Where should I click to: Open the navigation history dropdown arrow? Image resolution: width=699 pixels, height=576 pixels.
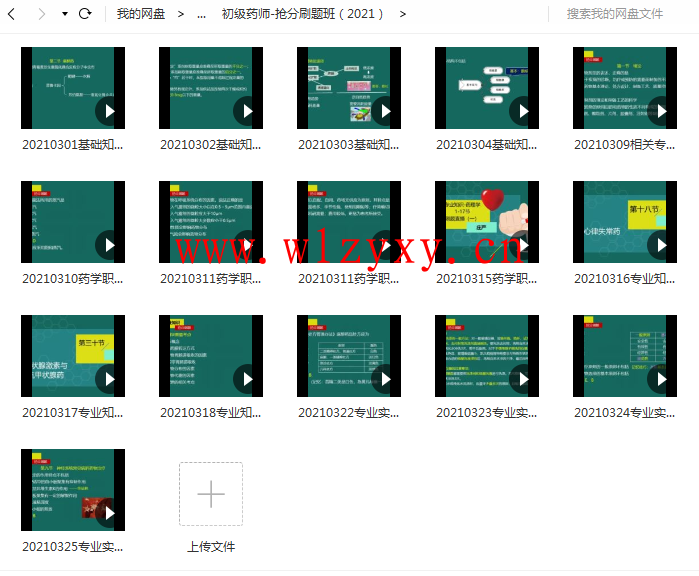click(x=65, y=14)
